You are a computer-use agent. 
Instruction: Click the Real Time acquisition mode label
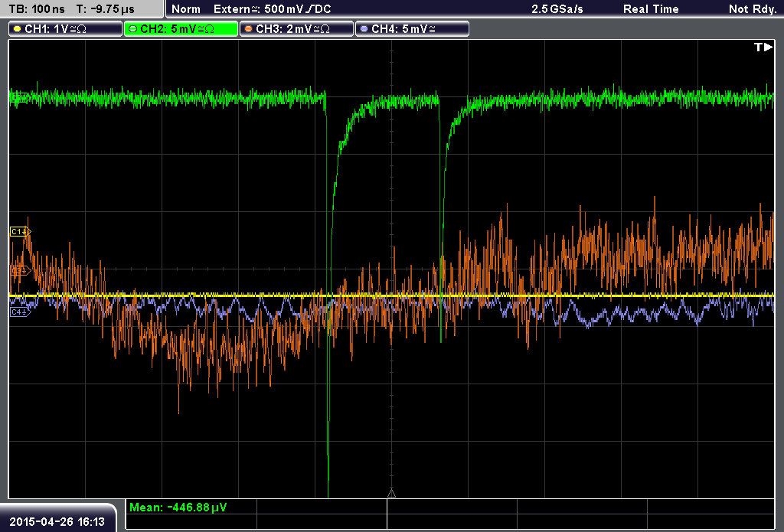651,9
